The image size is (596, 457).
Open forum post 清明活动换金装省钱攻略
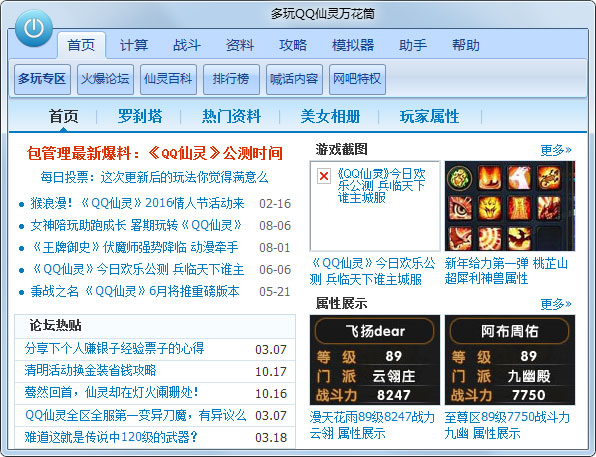point(90,371)
